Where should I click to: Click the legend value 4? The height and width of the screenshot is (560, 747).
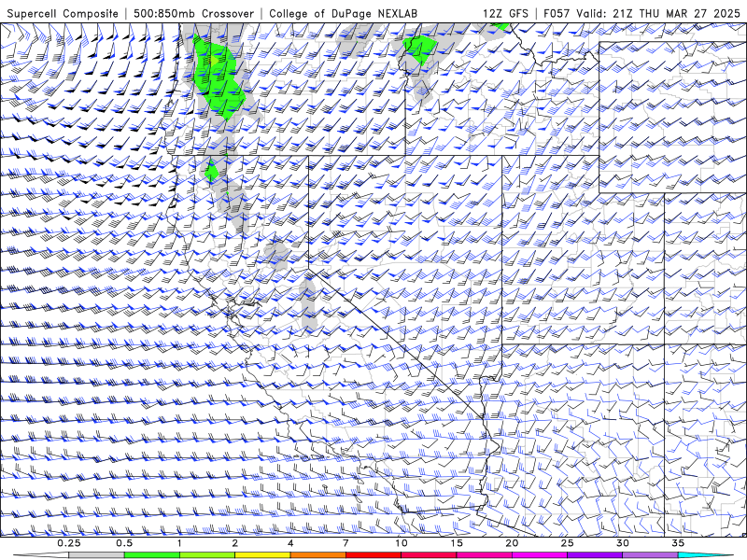[x=290, y=543]
